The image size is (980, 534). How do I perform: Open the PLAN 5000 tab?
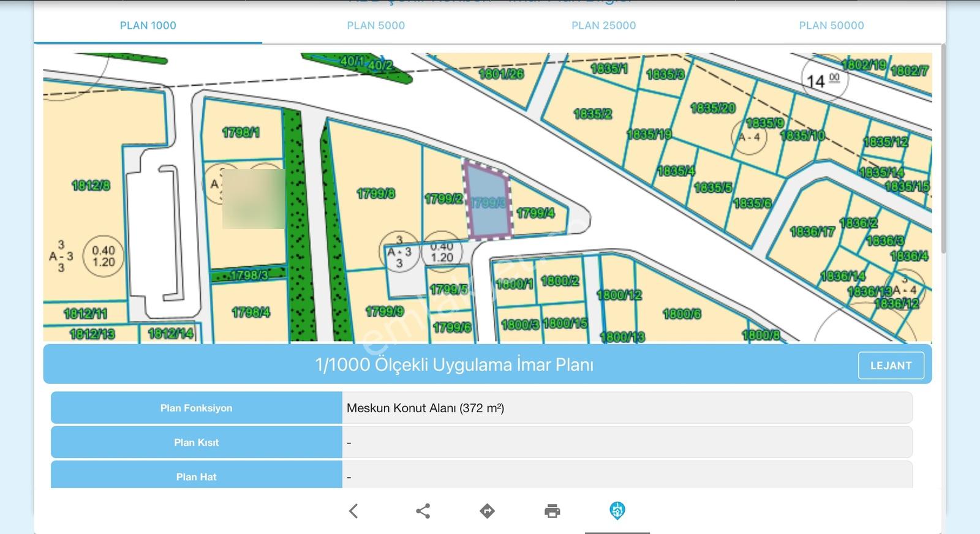click(376, 26)
